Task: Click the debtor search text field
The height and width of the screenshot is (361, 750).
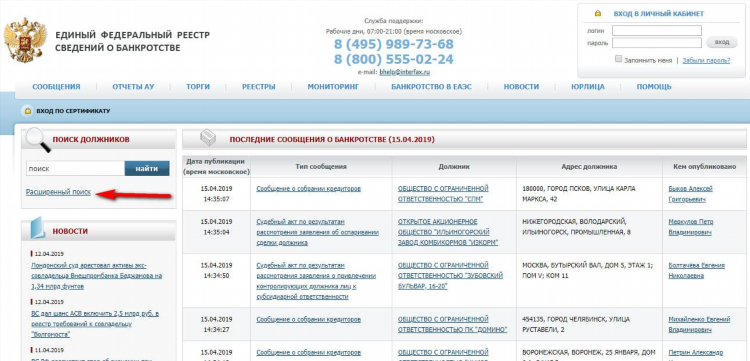Action: pyautogui.click(x=76, y=169)
